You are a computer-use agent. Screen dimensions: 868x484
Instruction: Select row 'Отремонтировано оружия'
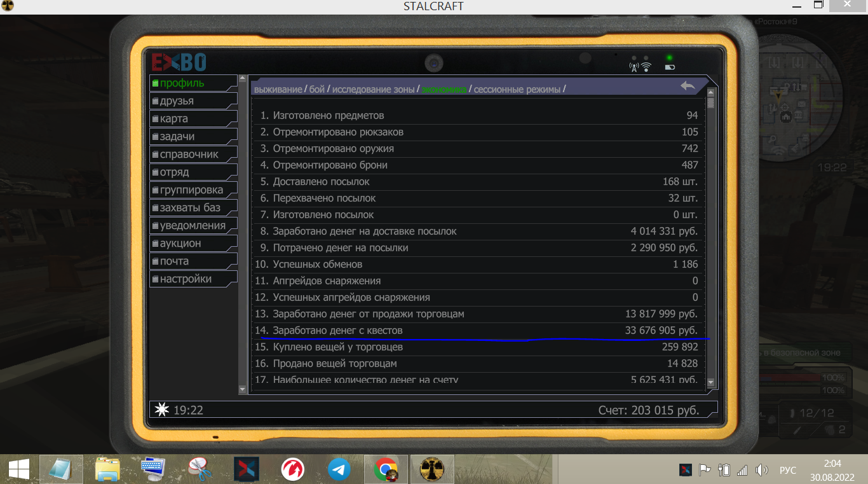point(477,148)
